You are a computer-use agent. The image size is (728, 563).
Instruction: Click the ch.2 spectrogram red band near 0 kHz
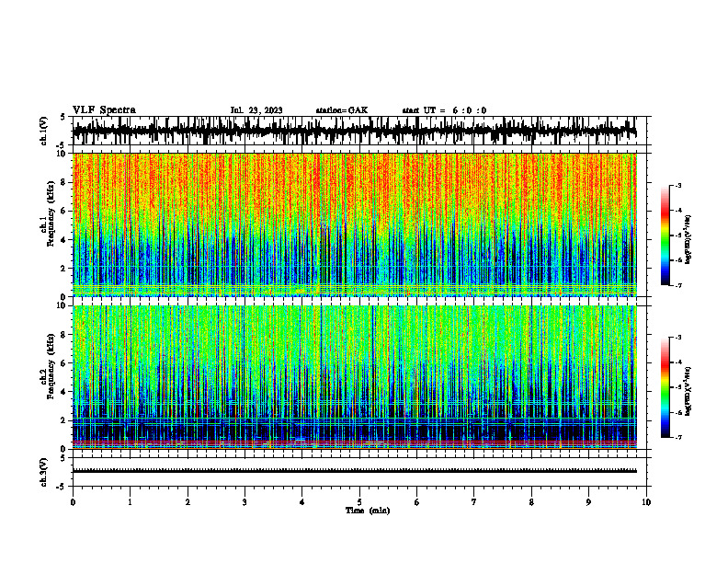pos(355,443)
